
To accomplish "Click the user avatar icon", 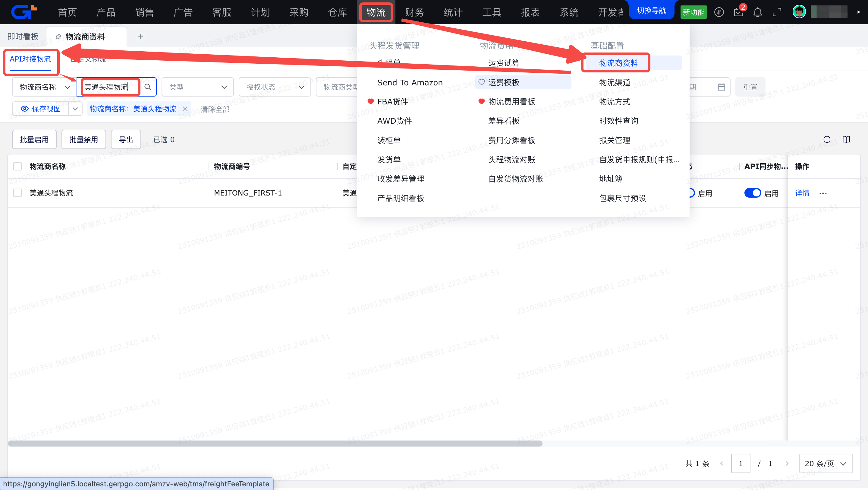I will 799,12.
